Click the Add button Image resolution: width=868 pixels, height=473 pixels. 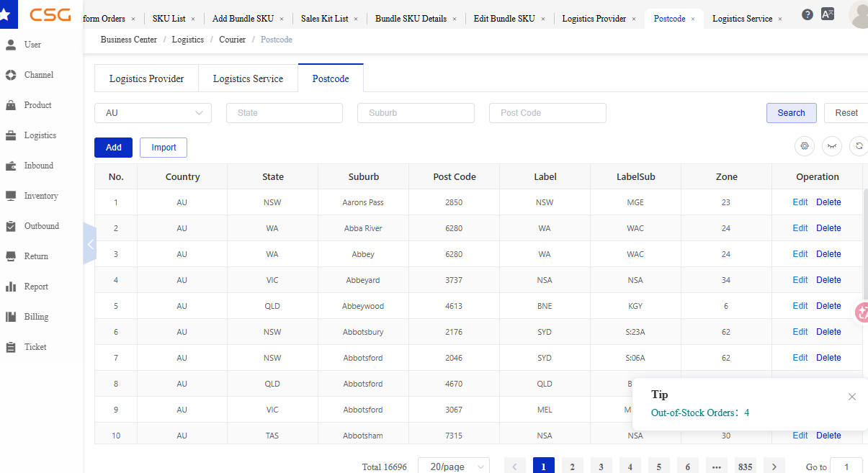pyautogui.click(x=114, y=148)
